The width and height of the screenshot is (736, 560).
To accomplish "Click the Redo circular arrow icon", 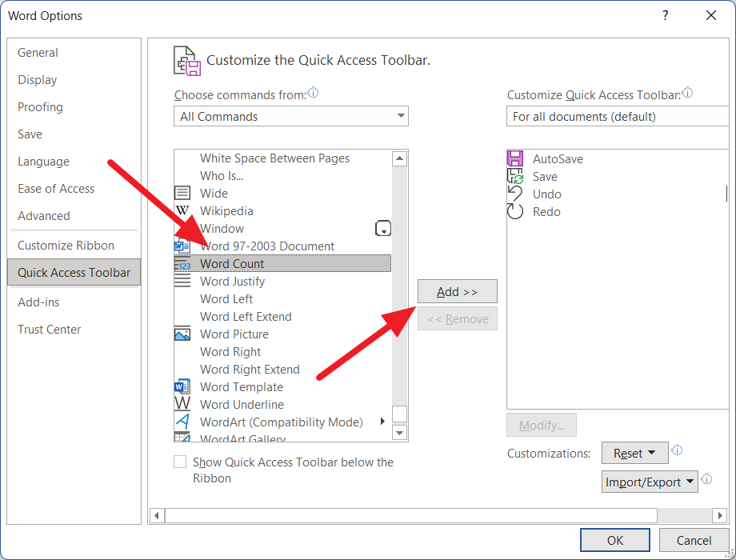I will [515, 211].
